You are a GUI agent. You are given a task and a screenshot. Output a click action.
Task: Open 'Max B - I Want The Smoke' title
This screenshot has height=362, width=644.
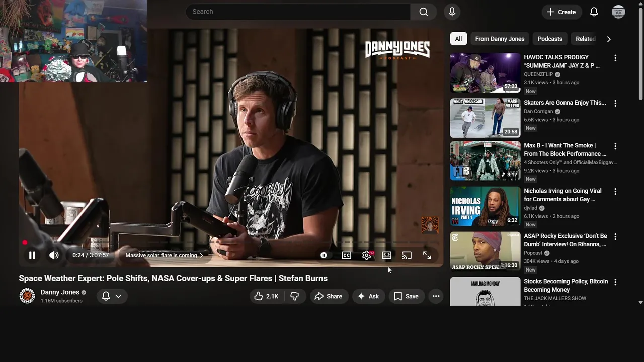(x=565, y=149)
